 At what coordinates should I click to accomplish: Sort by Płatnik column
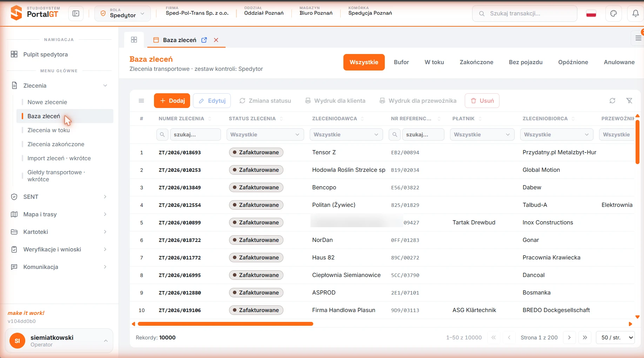(480, 119)
